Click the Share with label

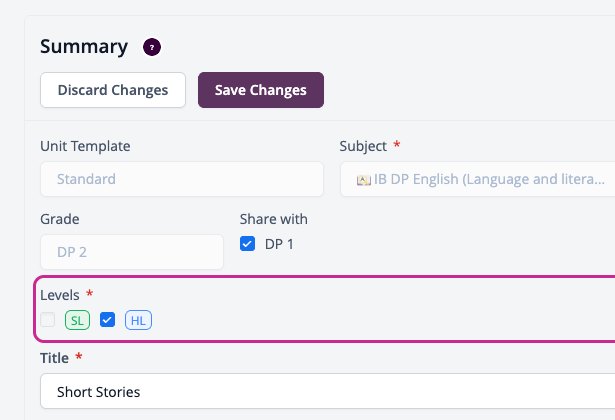pos(274,219)
